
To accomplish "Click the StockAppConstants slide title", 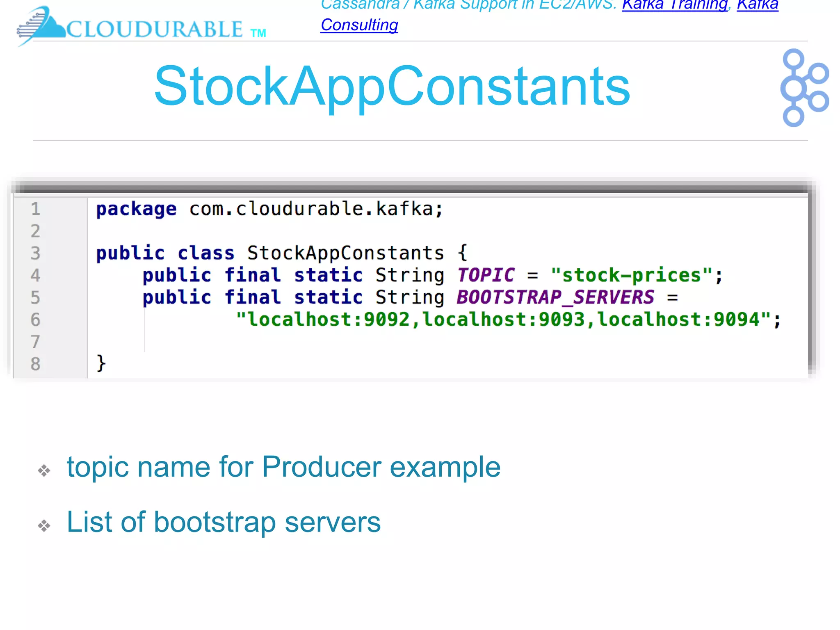I will (x=392, y=86).
